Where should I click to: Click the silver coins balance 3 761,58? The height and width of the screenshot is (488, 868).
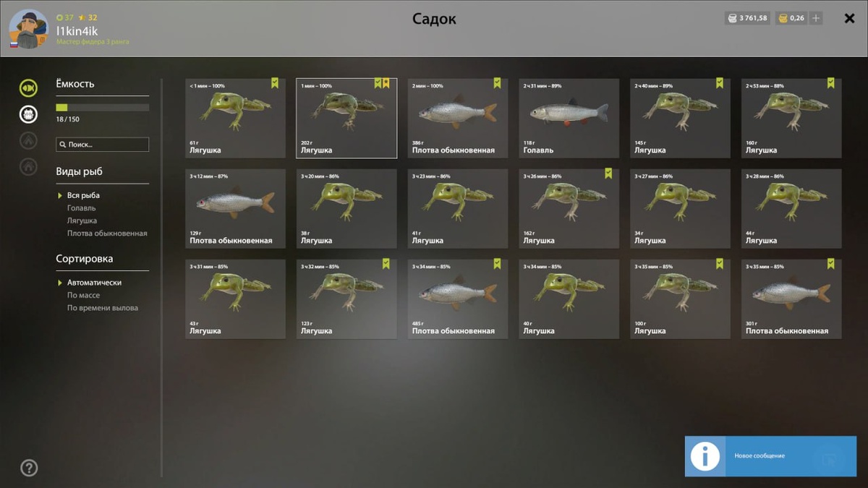click(x=747, y=18)
